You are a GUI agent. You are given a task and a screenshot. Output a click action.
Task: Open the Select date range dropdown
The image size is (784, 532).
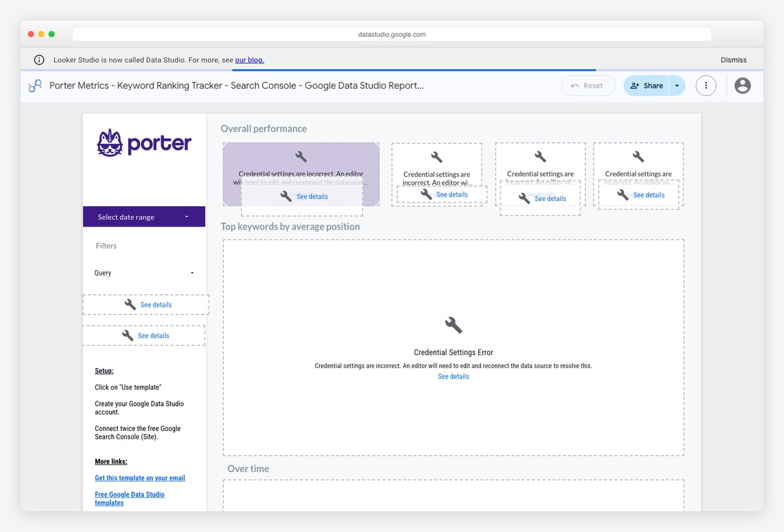coord(144,217)
